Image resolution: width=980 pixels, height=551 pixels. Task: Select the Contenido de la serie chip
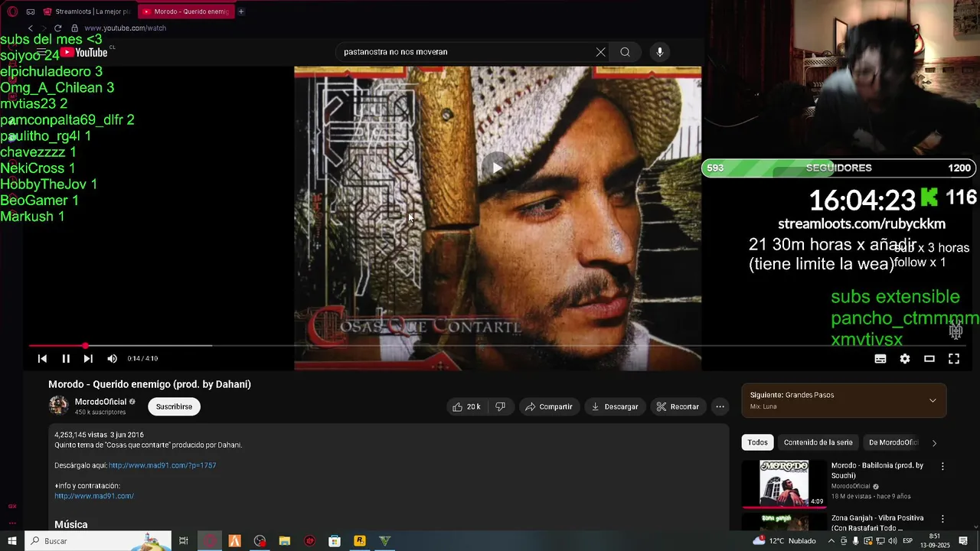click(x=818, y=442)
